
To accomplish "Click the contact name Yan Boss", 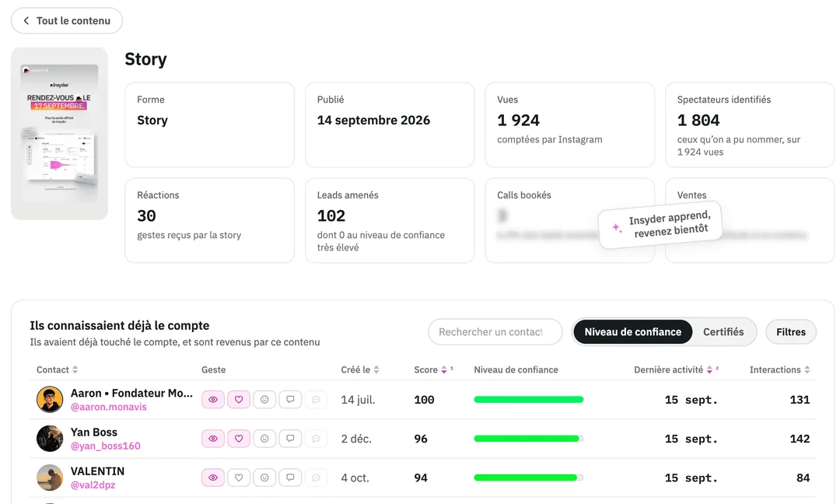I will (94, 432).
